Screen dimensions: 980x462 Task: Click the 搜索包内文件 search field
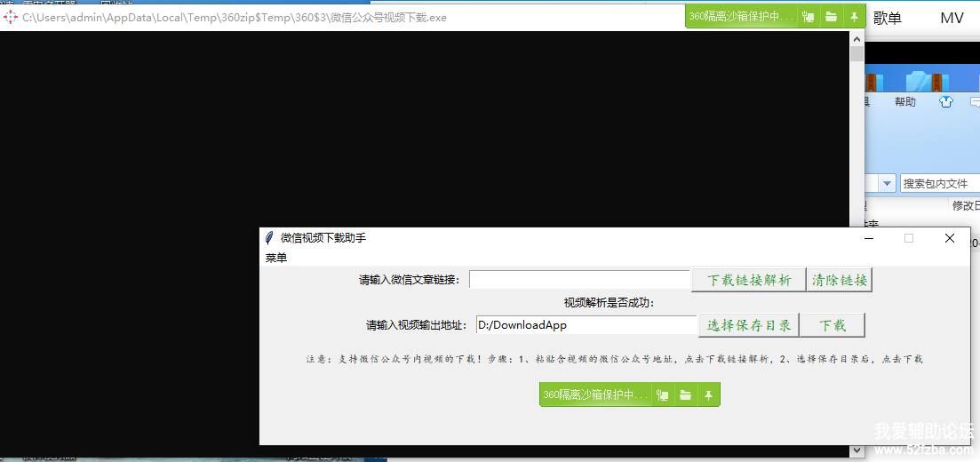[939, 184]
